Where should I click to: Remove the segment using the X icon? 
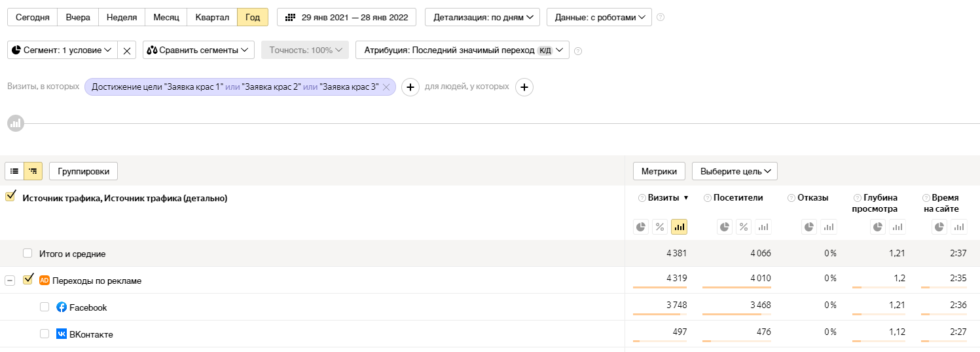pos(127,50)
